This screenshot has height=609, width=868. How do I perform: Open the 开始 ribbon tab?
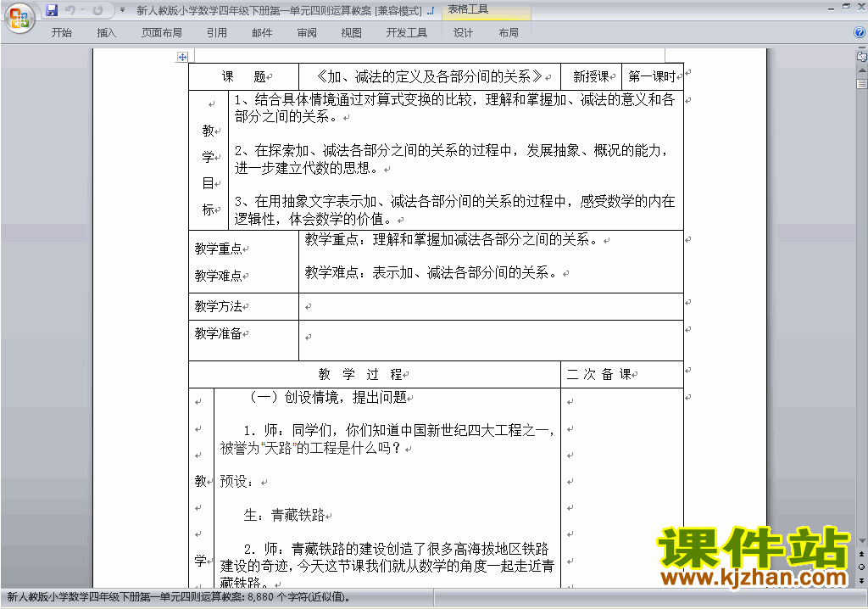pyautogui.click(x=61, y=33)
